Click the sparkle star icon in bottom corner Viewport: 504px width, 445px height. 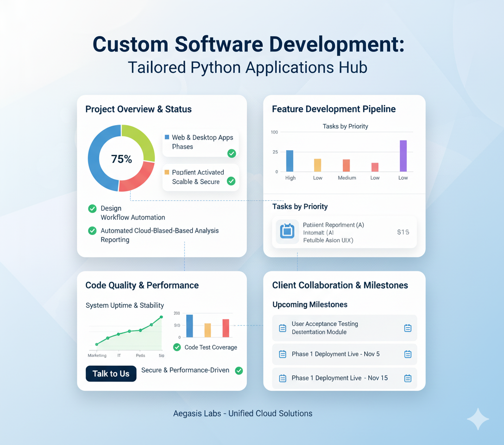477,419
